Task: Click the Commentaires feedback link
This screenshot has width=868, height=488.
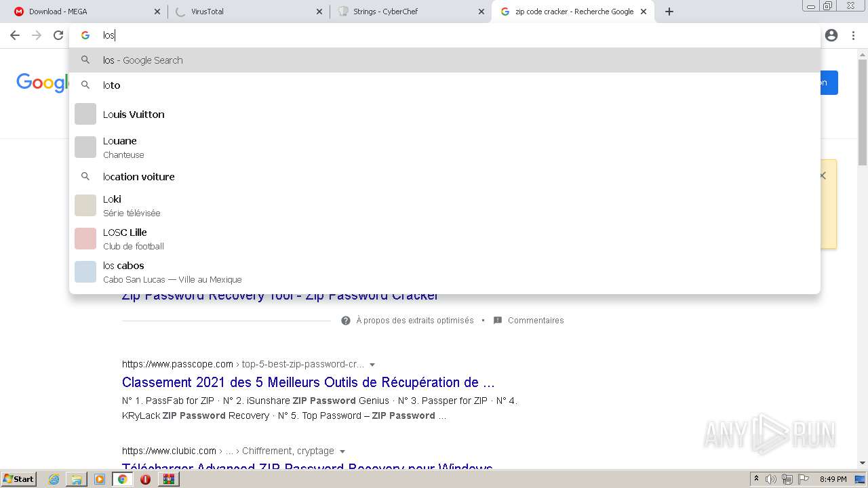Action: click(x=536, y=321)
